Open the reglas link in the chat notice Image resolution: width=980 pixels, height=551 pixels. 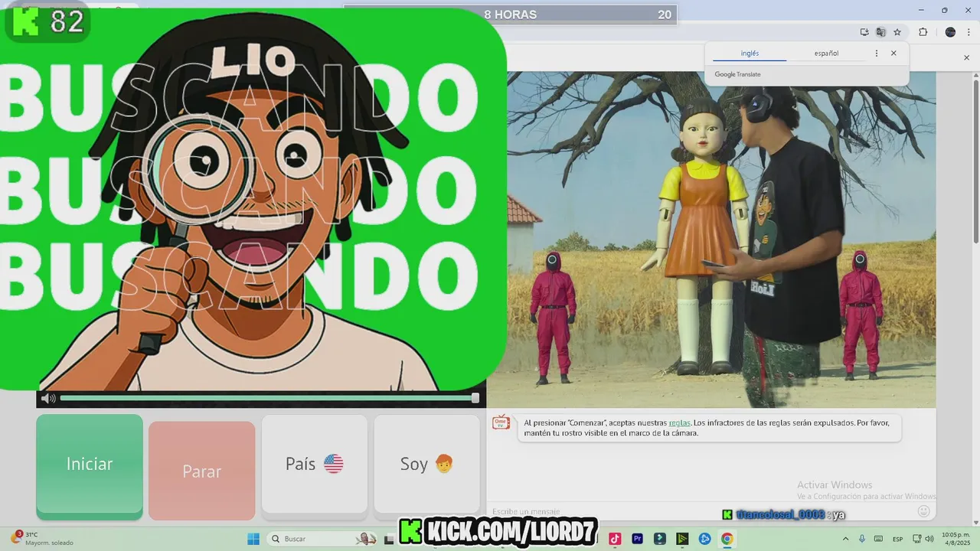click(679, 422)
